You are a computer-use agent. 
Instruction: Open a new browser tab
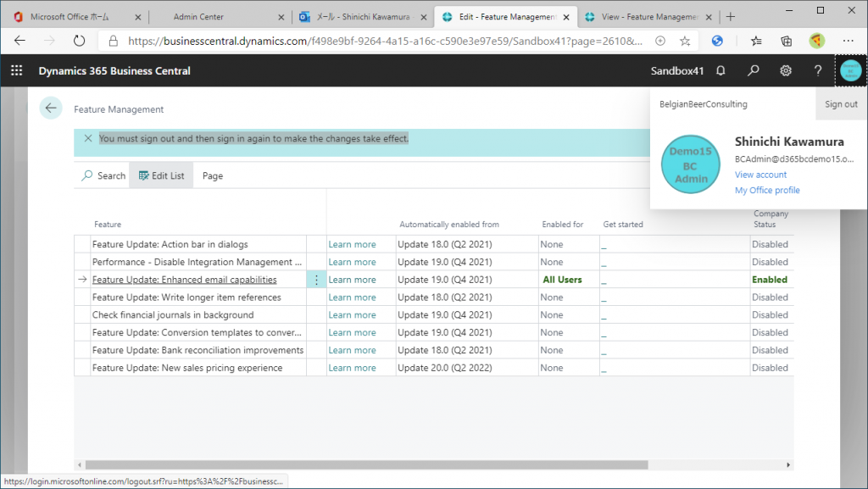tap(731, 17)
